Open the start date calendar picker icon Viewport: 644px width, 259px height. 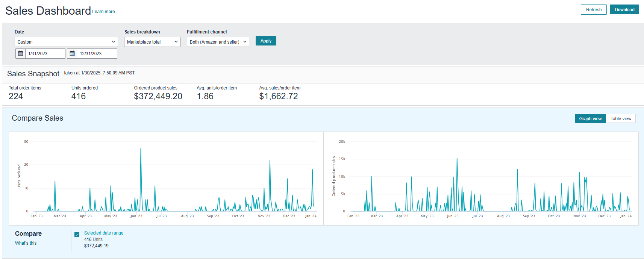21,54
